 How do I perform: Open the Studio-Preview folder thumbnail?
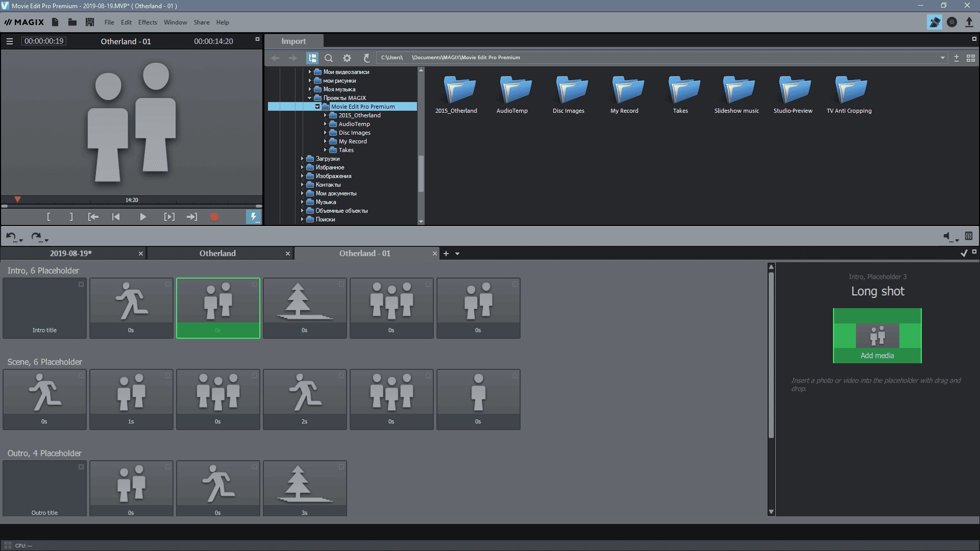click(x=793, y=95)
